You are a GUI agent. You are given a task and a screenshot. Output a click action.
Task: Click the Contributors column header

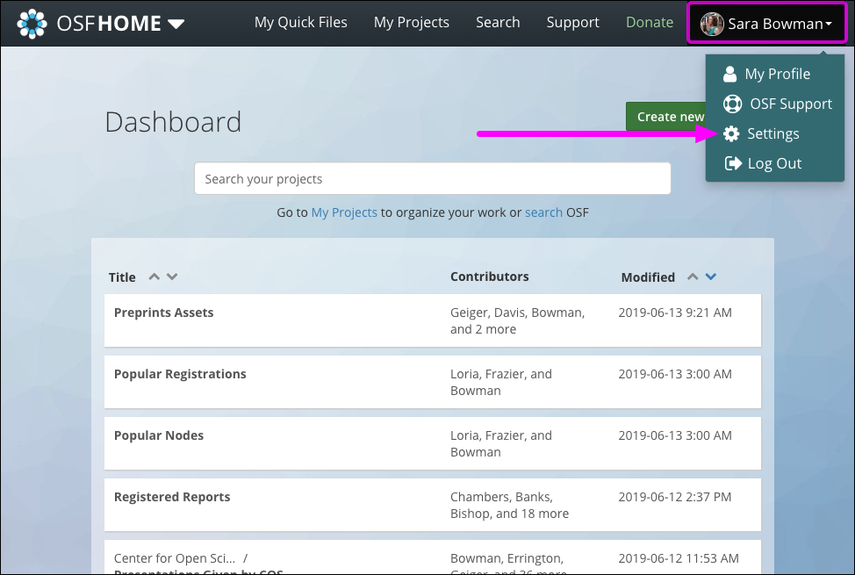click(489, 277)
